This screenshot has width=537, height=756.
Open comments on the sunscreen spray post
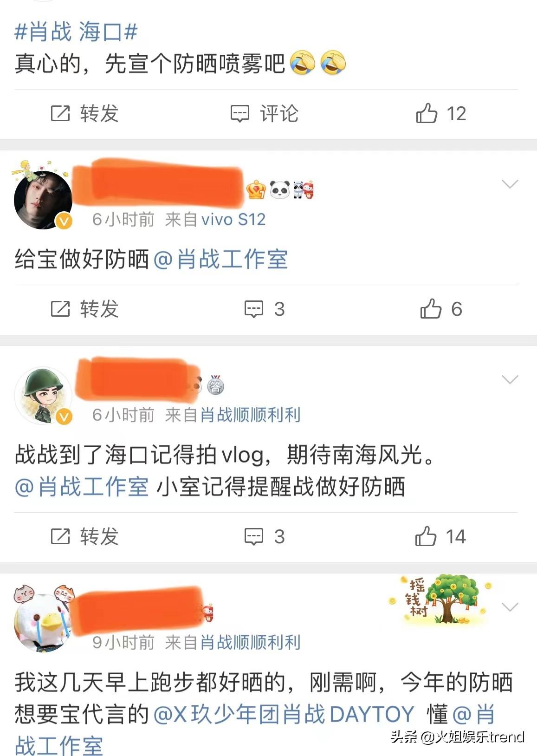(x=265, y=114)
